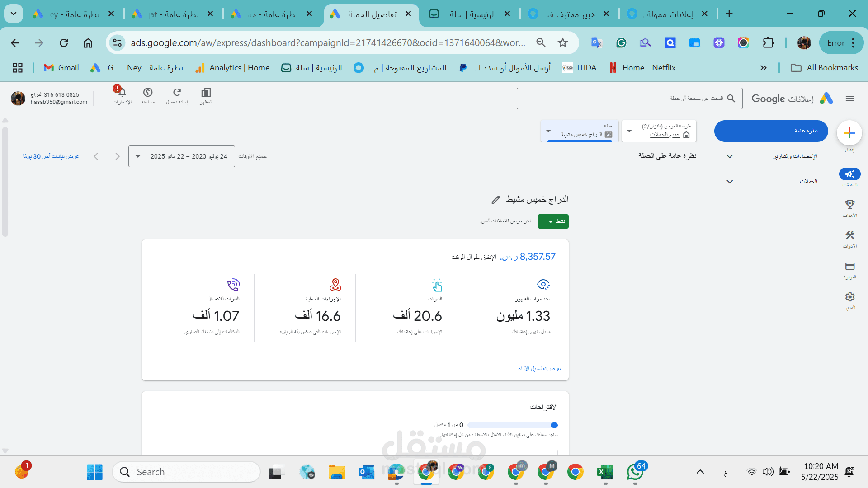Image resolution: width=868 pixels, height=488 pixels.
Task: Select the الحملات campaigns icon in sidebar
Action: click(x=850, y=174)
